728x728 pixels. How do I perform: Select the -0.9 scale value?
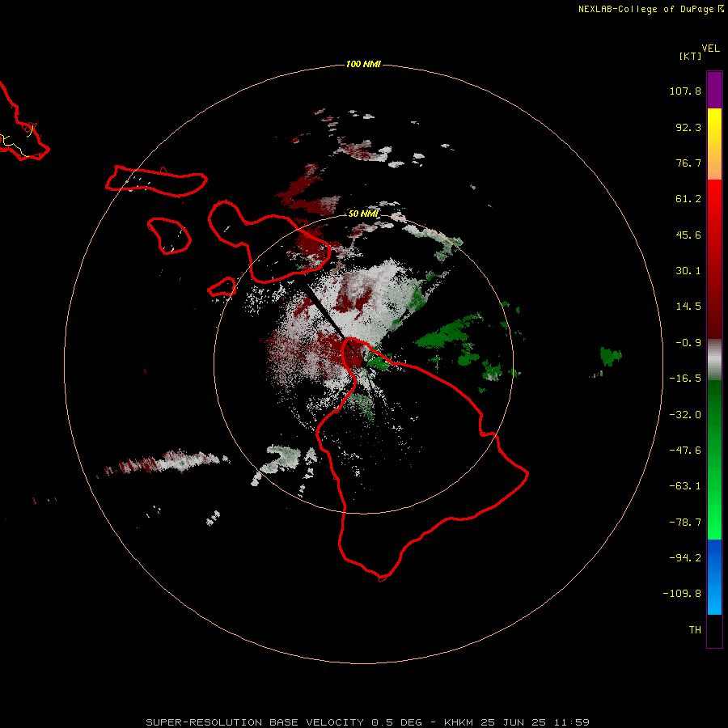tap(688, 343)
